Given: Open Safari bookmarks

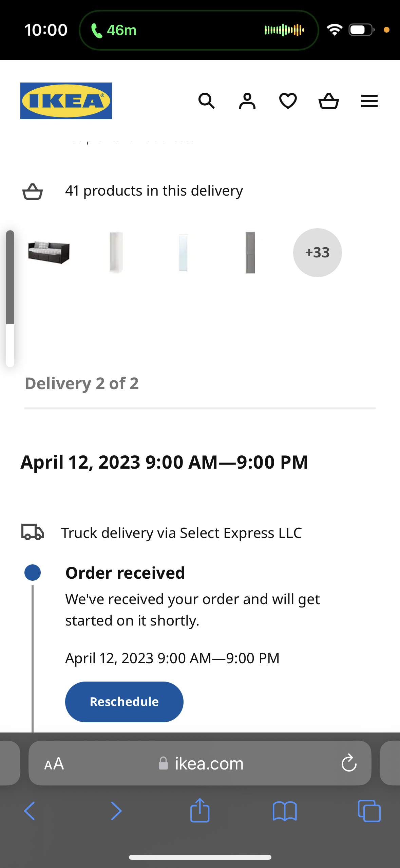Looking at the screenshot, I should point(285,811).
